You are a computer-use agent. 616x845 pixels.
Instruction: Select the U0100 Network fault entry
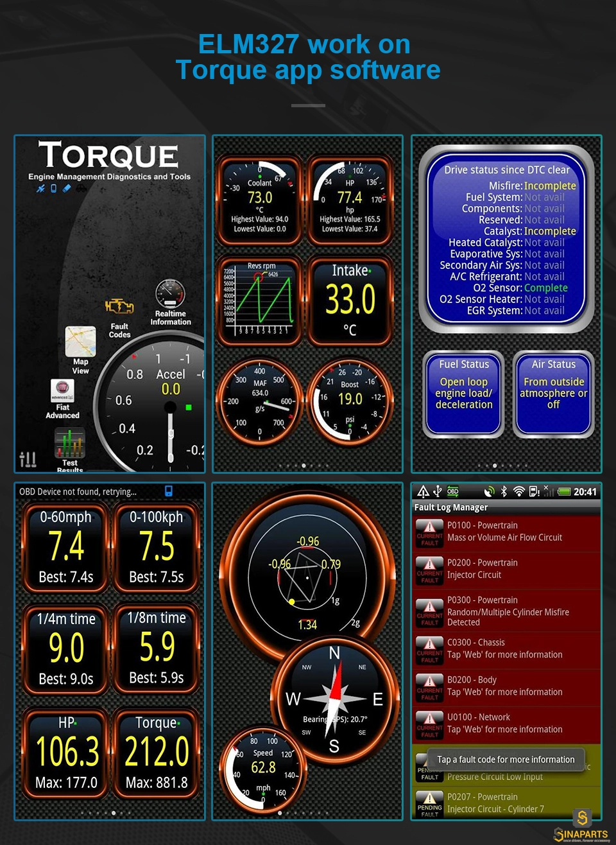coord(506,724)
